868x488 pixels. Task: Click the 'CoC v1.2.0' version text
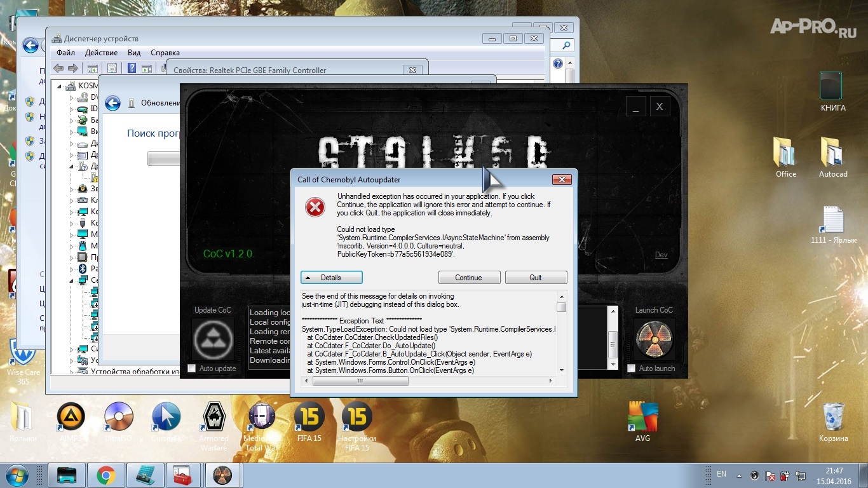pos(227,254)
